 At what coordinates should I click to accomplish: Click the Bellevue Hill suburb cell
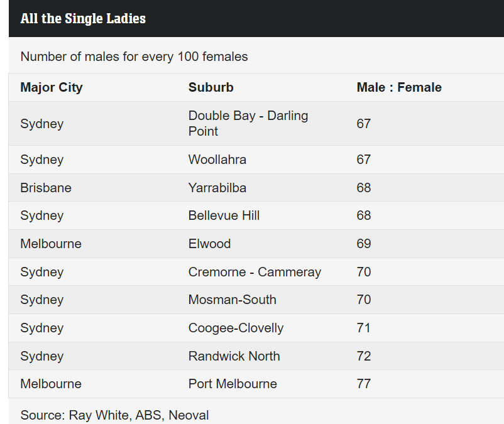point(224,215)
